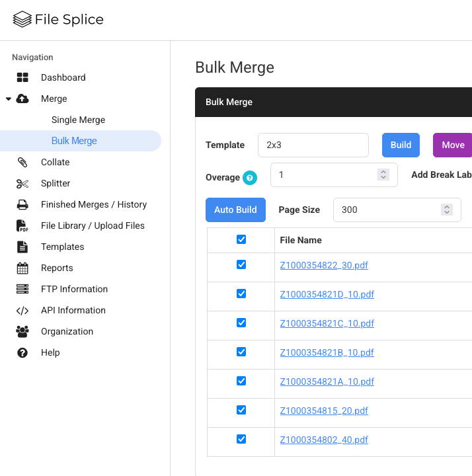Click the Template input field
The width and height of the screenshot is (472, 476).
313,145
